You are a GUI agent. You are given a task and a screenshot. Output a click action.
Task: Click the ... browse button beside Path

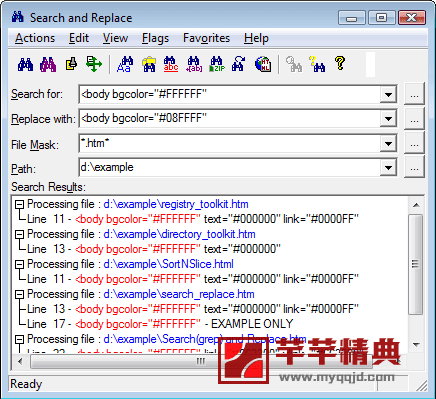tap(414, 167)
